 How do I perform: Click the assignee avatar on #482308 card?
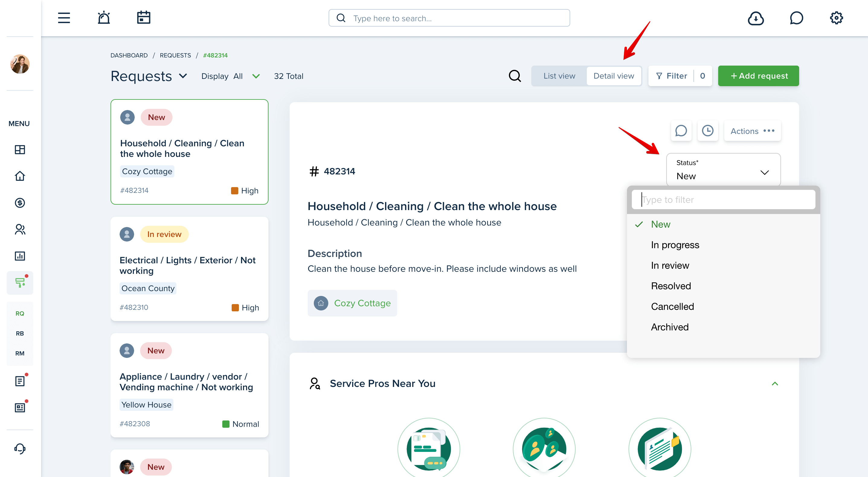click(x=127, y=351)
